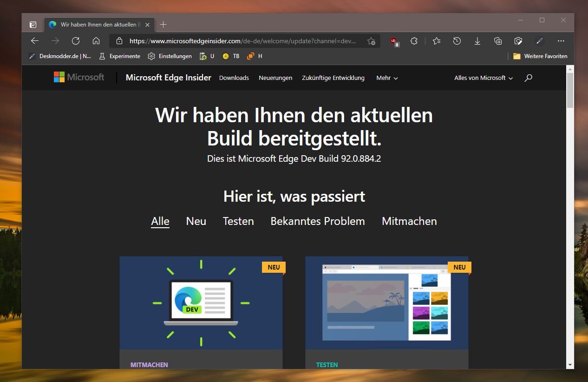Expand the Mehr dropdown in site navigation

click(387, 78)
